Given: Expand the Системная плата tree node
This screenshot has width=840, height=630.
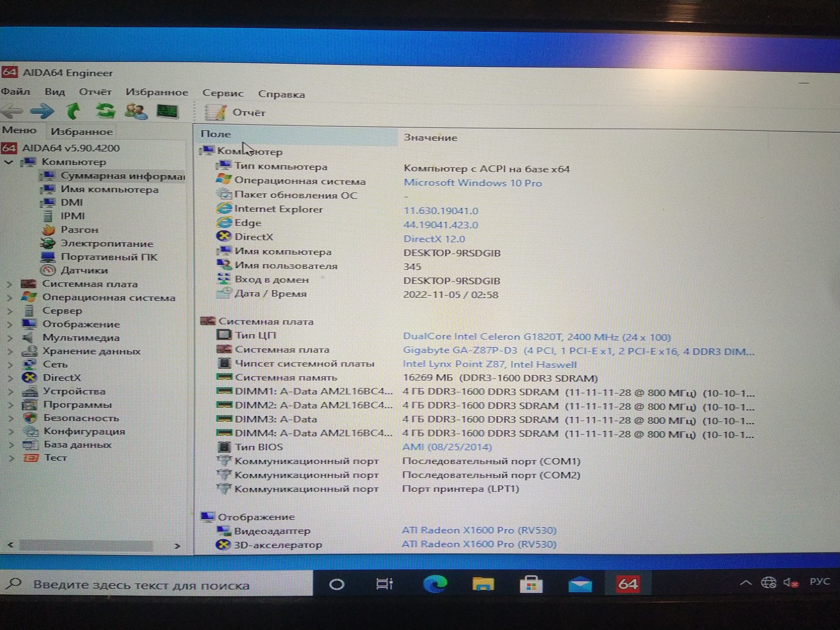Looking at the screenshot, I should [x=9, y=284].
